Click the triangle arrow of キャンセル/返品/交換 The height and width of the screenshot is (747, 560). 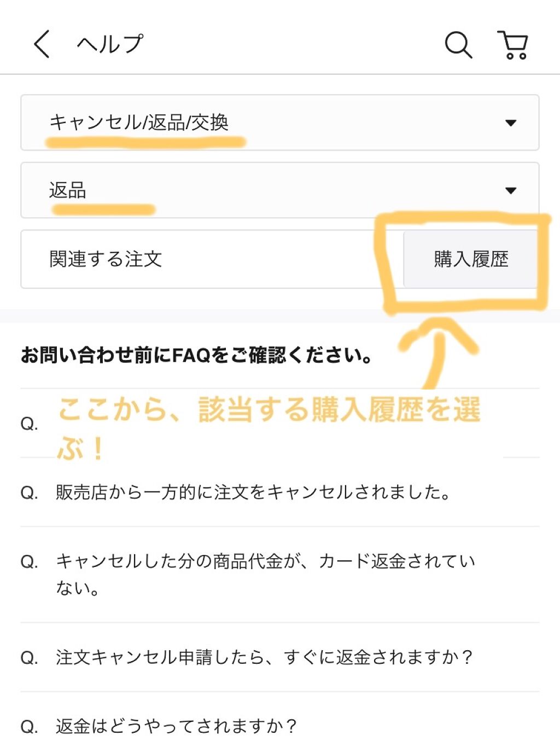click(x=511, y=123)
